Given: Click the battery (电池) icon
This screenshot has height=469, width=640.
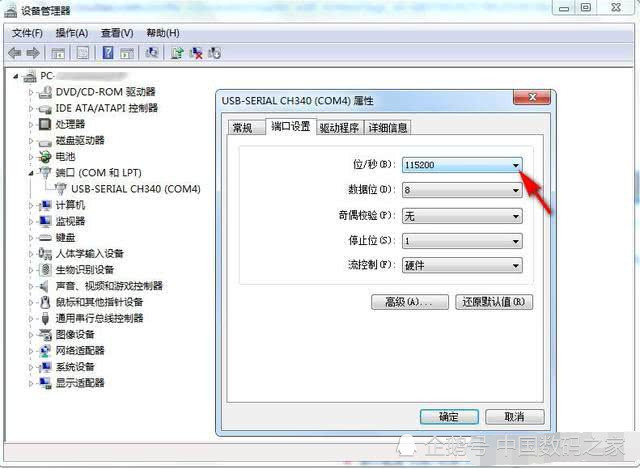Looking at the screenshot, I should point(45,157).
